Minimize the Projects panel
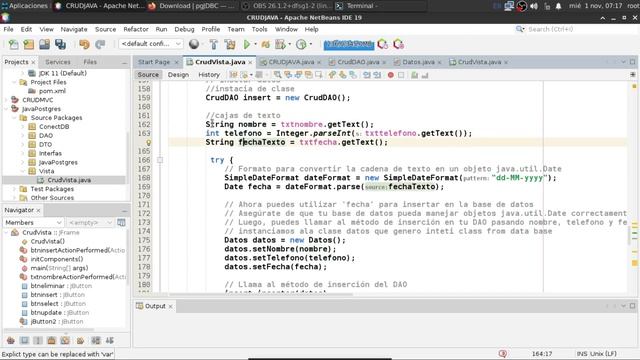 point(124,62)
